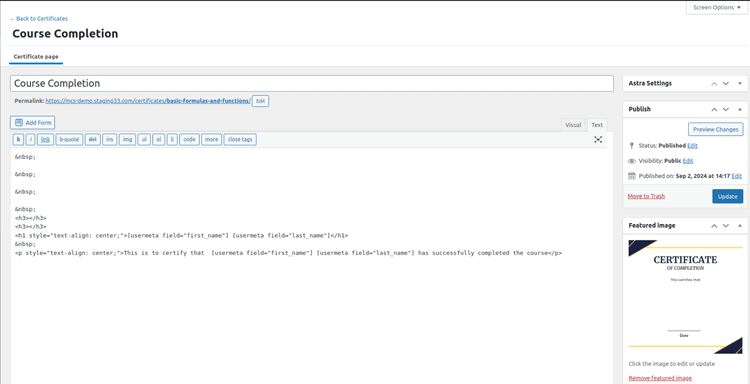
Task: Move Featured image panel up
Action: point(714,225)
